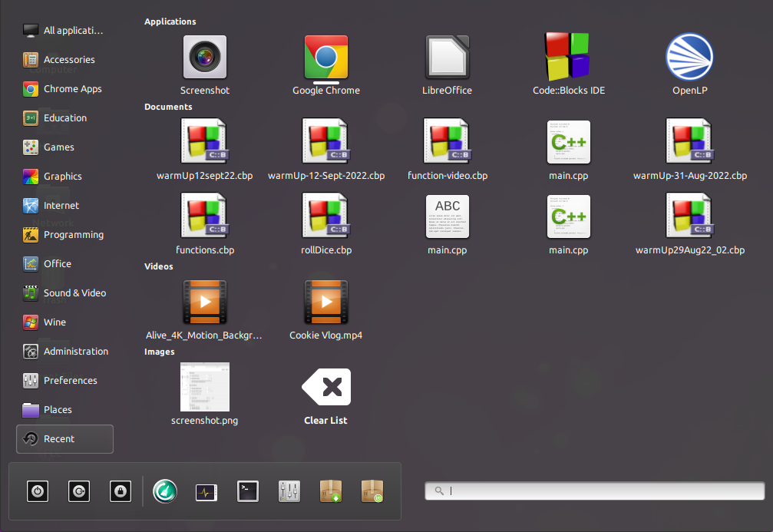Image resolution: width=773 pixels, height=532 pixels.
Task: Open functions.cbp document
Action: (205, 224)
